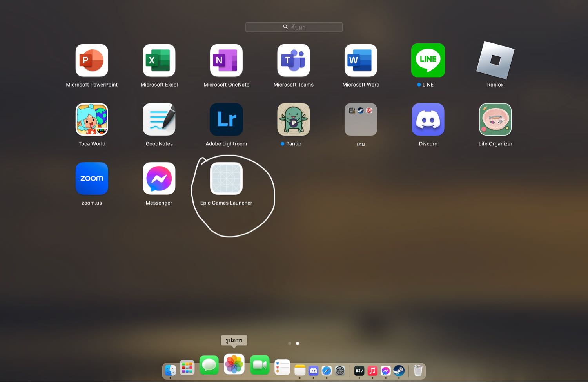Open Microsoft OneNote app

226,60
